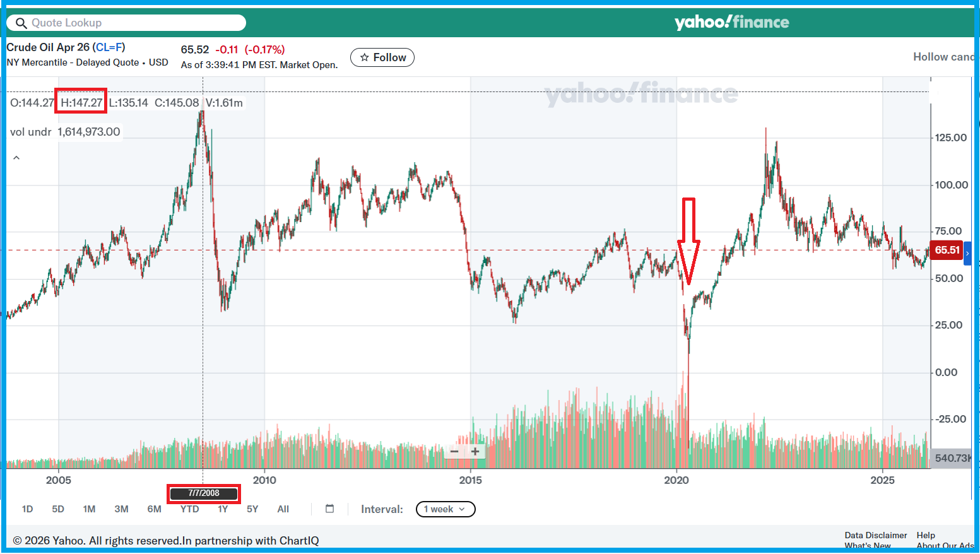Open the CL=F ticker link
This screenshot has width=980, height=554.
(x=109, y=47)
